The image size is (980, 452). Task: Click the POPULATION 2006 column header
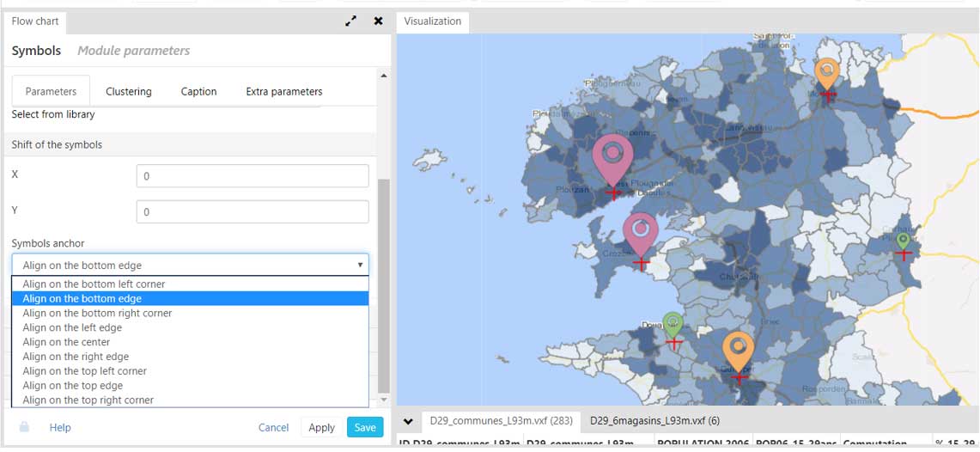[x=703, y=443]
